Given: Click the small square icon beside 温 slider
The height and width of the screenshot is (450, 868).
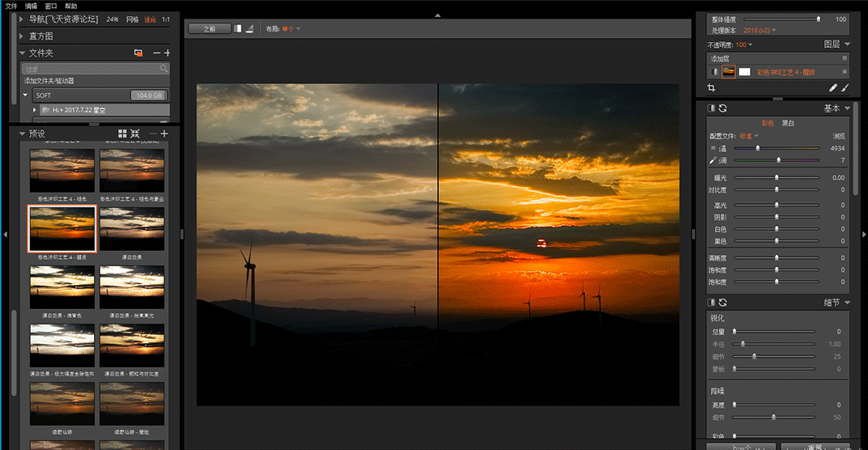Looking at the screenshot, I should point(713,148).
